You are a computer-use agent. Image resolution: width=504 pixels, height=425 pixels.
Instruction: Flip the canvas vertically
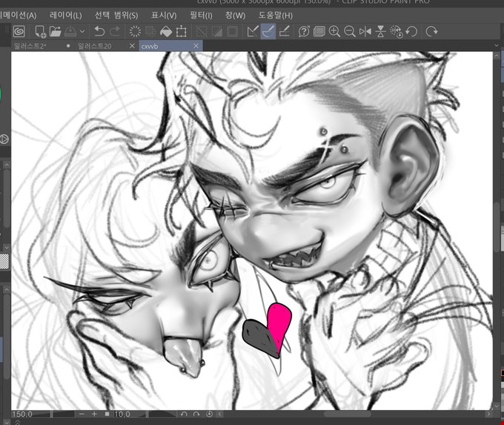[380, 32]
